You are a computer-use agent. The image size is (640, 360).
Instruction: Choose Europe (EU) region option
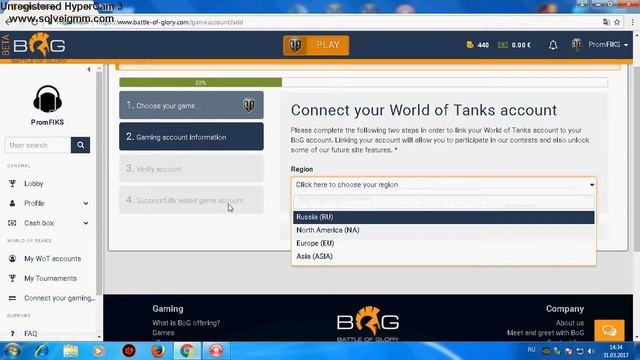(x=444, y=243)
